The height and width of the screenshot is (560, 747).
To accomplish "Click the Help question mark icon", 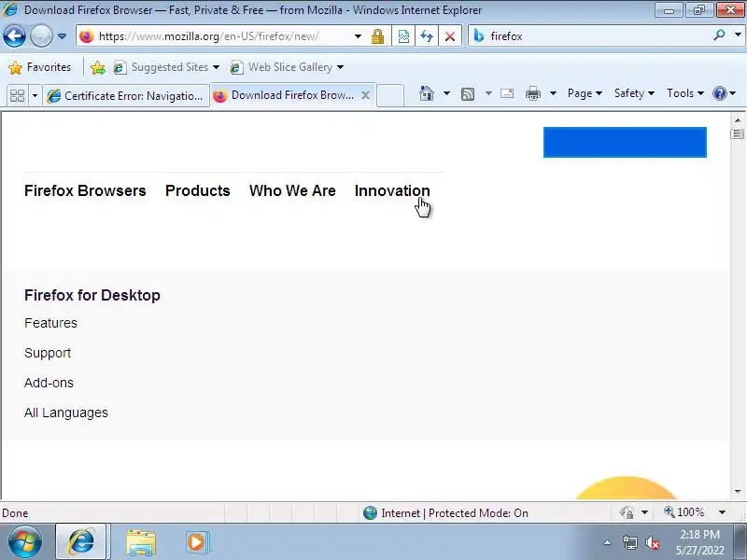I will (x=719, y=93).
